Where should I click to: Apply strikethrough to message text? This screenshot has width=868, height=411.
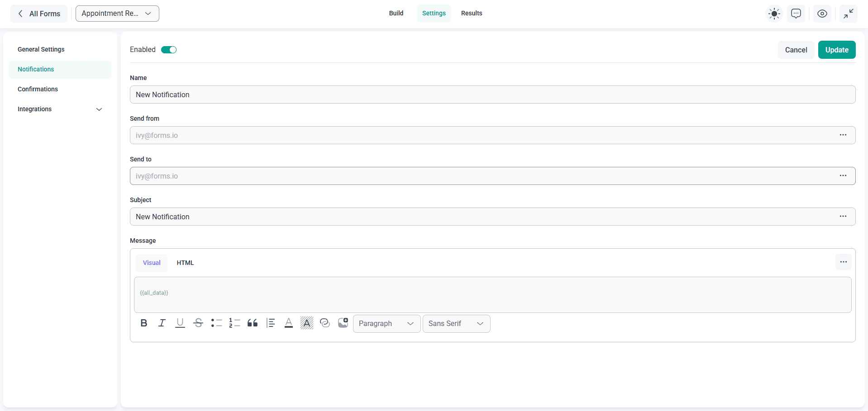coord(198,323)
